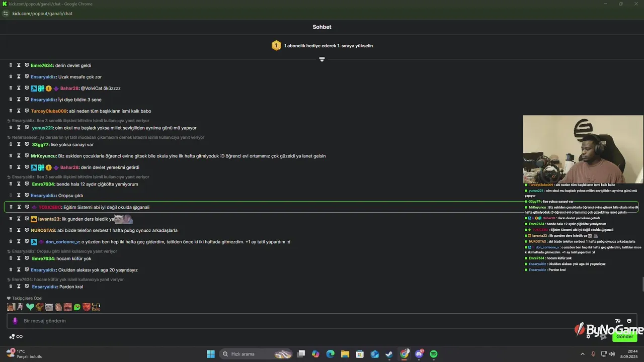Timeout Emre7634 on 'derin devlet geldi' row

click(19, 65)
